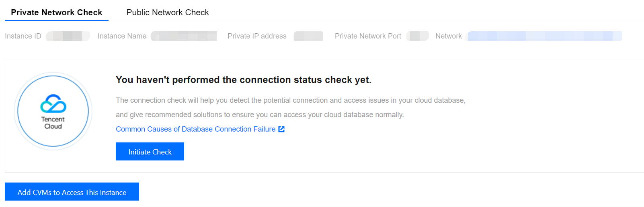Click the description line starting "The connection check"
This screenshot has height=207, width=644.
point(290,100)
